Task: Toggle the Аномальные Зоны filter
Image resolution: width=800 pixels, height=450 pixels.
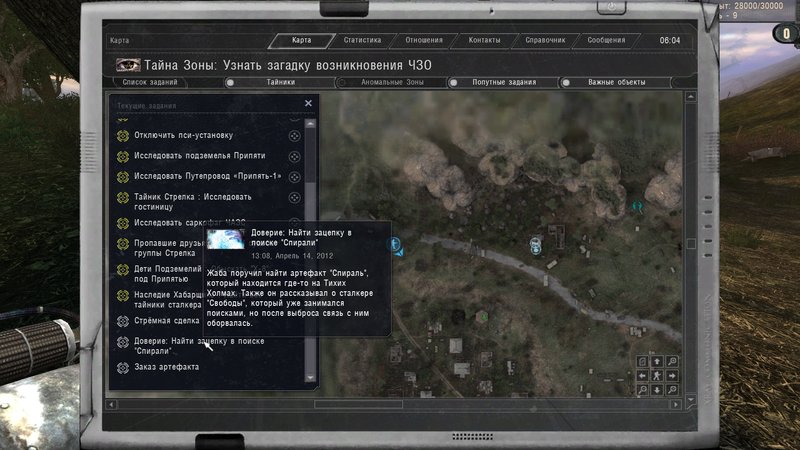Action: pos(340,83)
